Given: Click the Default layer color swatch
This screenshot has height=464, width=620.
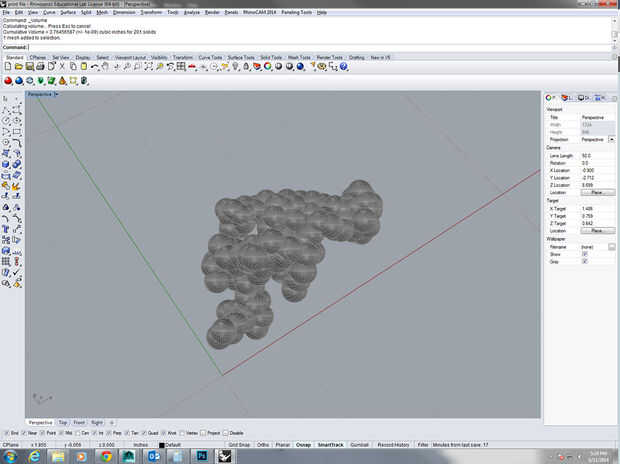Looking at the screenshot, I should click(x=161, y=445).
